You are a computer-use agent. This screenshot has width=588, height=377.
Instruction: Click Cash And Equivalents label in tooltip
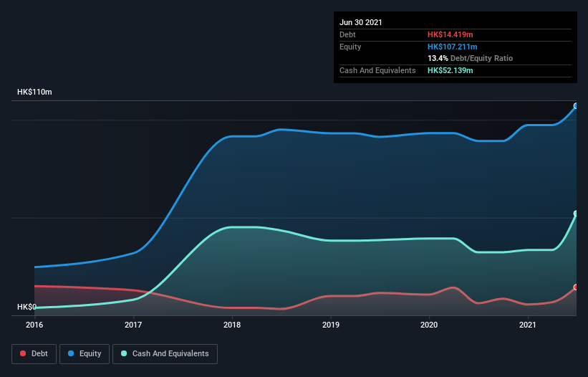pos(377,70)
